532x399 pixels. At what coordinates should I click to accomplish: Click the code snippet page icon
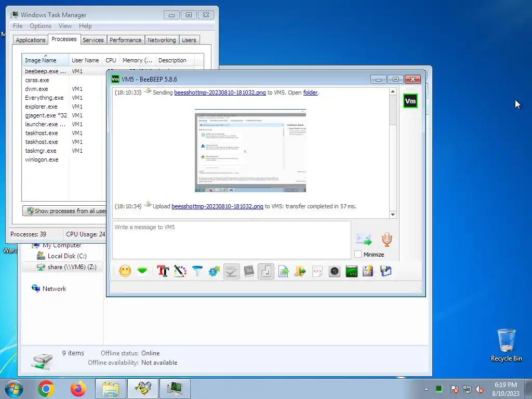(317, 271)
